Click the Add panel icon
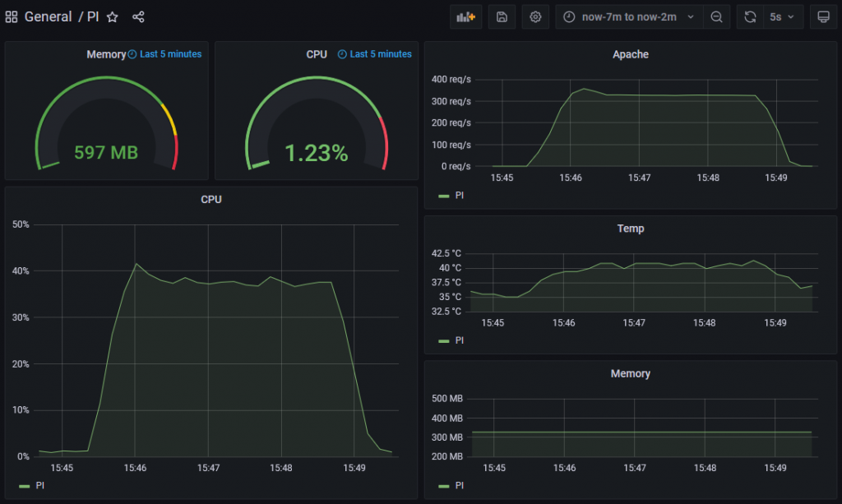This screenshot has height=504, width=842. point(466,16)
